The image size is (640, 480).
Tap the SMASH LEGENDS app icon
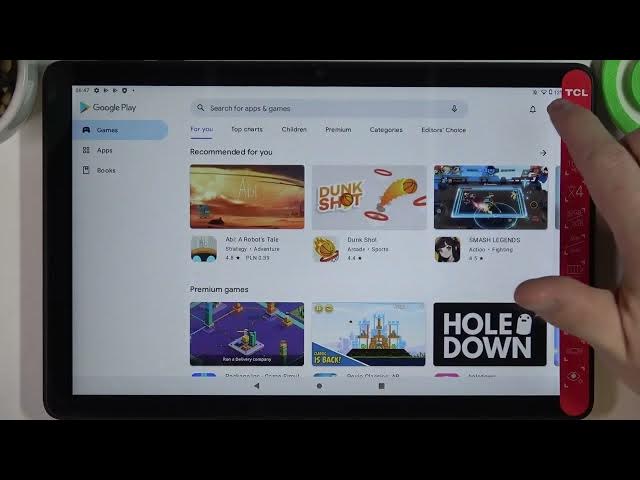coord(447,249)
